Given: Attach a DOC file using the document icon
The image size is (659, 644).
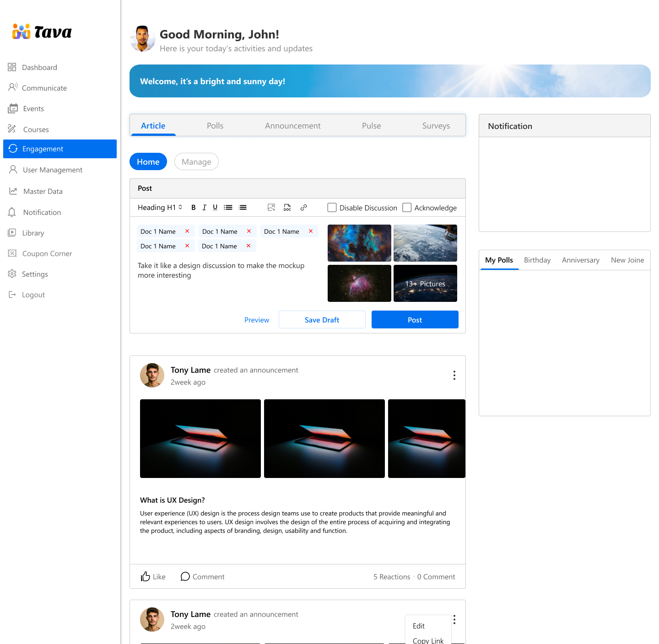Looking at the screenshot, I should tap(287, 208).
